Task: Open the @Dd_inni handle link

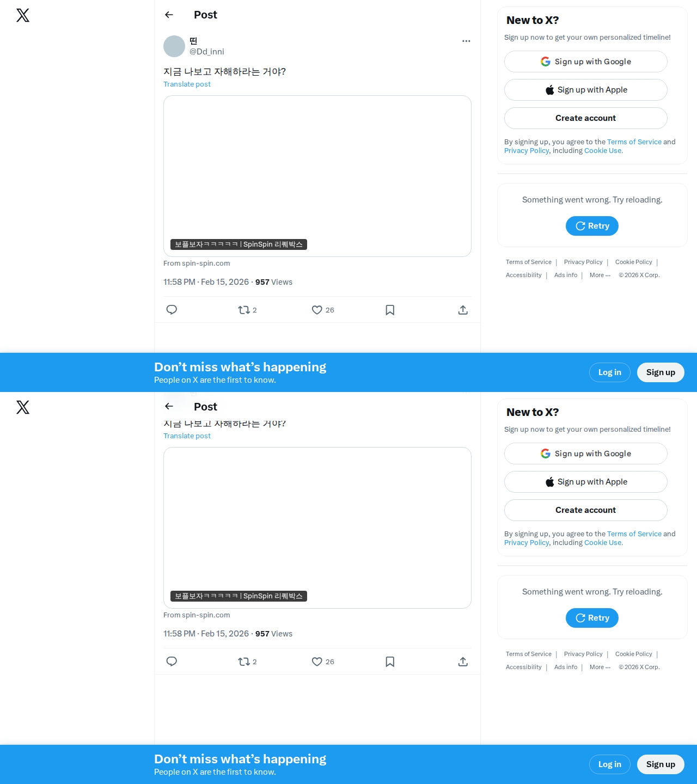Action: point(206,51)
